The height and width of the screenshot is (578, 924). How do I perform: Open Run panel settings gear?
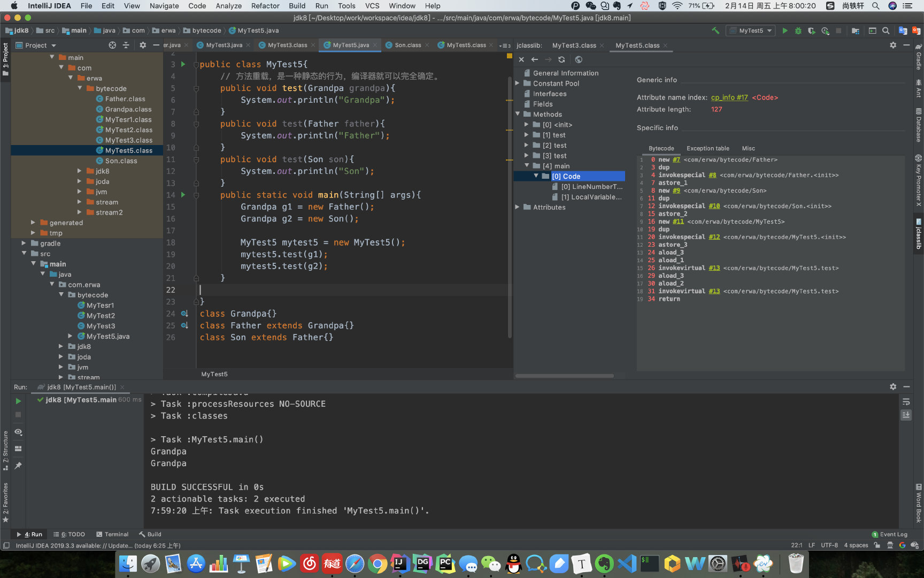click(x=893, y=386)
